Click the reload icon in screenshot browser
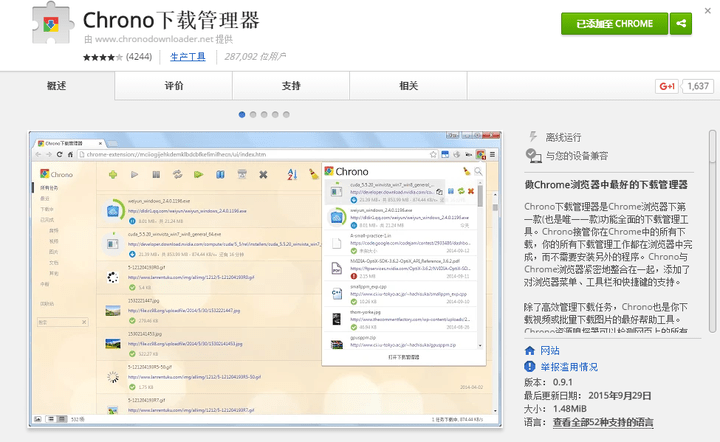This screenshot has height=442, width=720. [x=59, y=154]
